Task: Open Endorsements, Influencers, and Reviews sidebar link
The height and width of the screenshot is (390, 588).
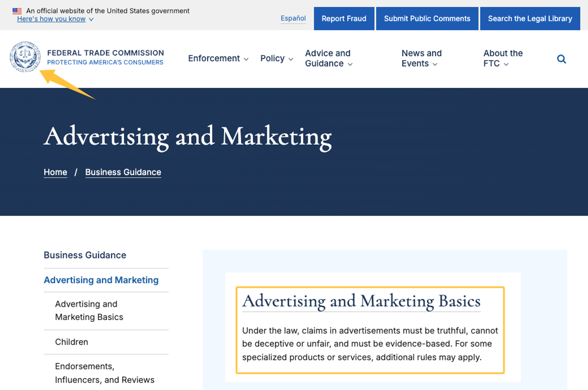Action: pyautogui.click(x=105, y=373)
